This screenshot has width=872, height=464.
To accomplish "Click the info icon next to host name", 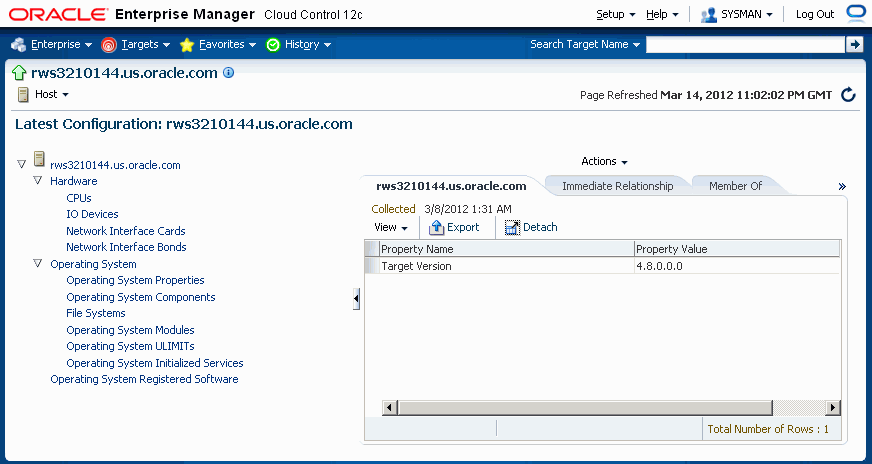I will click(229, 72).
